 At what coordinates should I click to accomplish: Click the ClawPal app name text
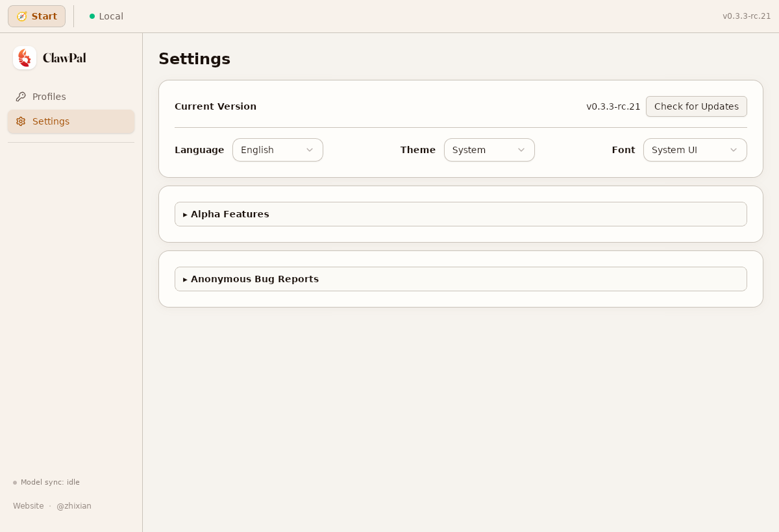pos(64,58)
